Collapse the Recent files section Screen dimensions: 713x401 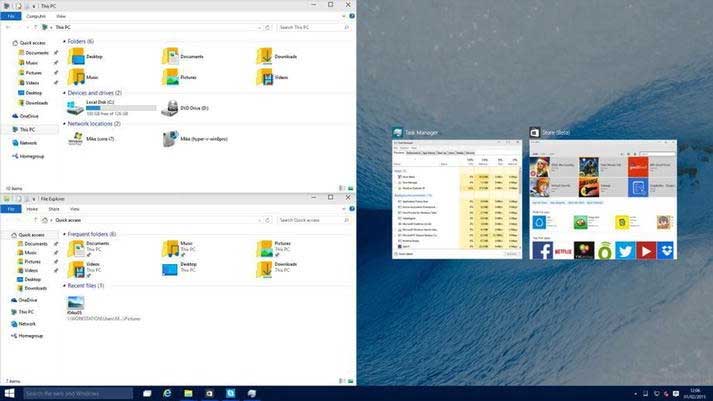[64, 286]
